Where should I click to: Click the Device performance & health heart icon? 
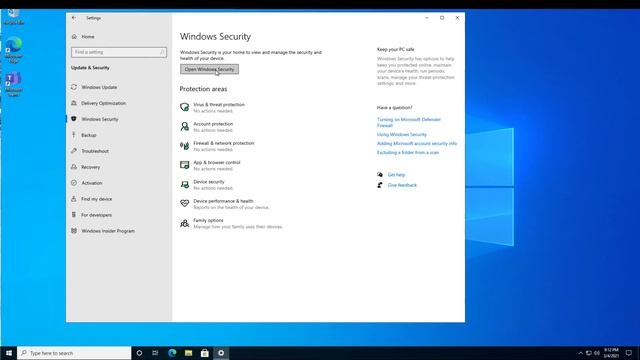pos(184,203)
